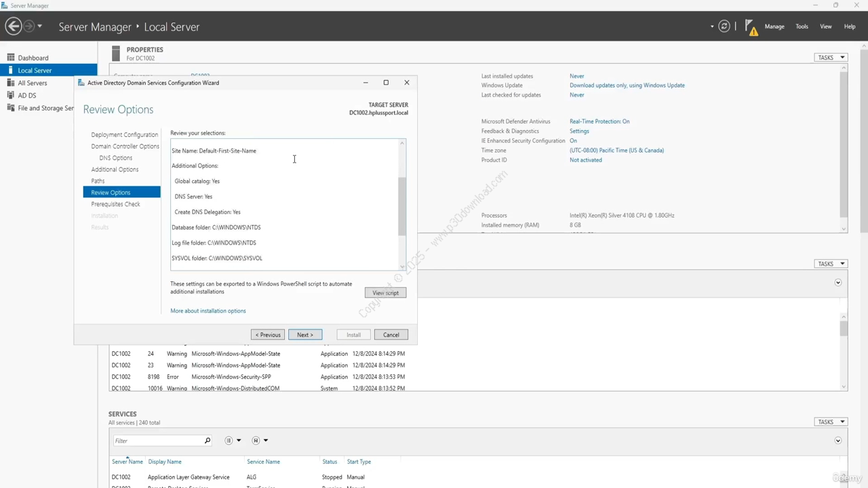
Task: Sort services by Server Name column
Action: pos(127,462)
